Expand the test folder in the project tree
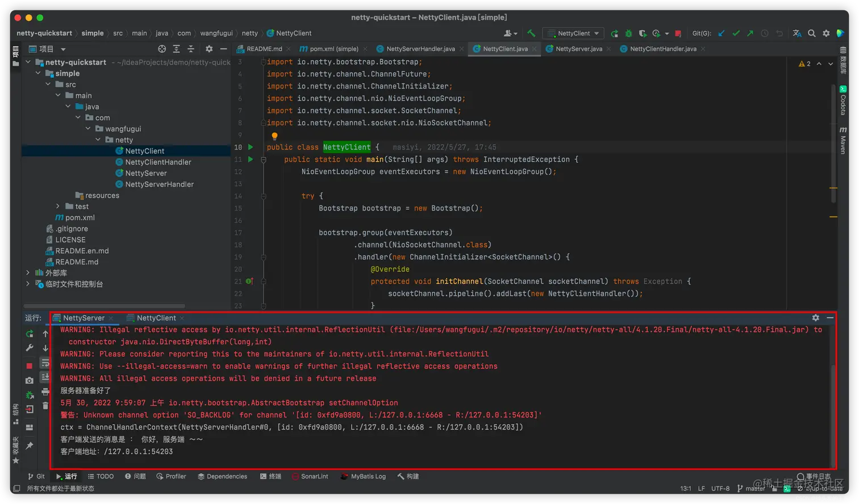Screen dimensions: 859x504 point(58,207)
